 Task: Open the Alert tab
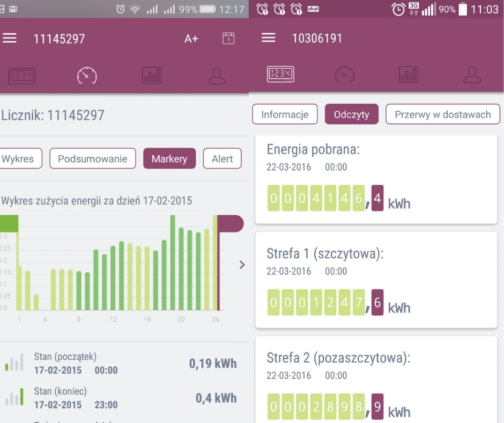tap(222, 159)
